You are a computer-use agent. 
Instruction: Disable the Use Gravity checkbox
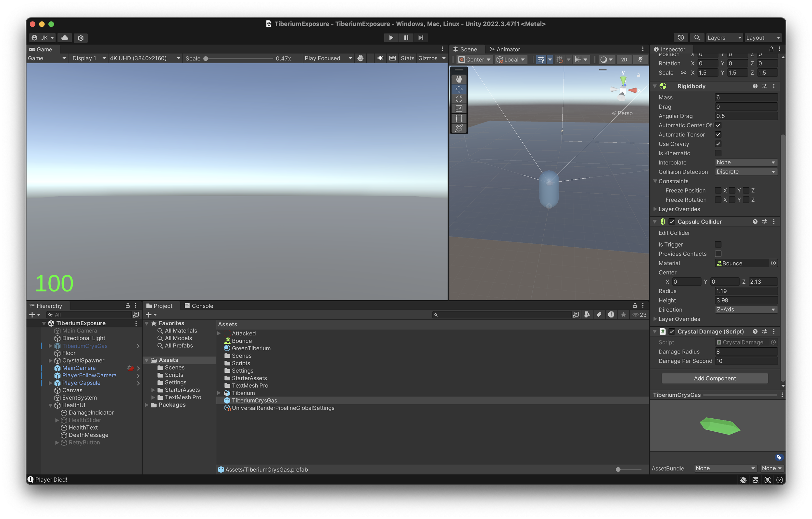click(x=718, y=144)
